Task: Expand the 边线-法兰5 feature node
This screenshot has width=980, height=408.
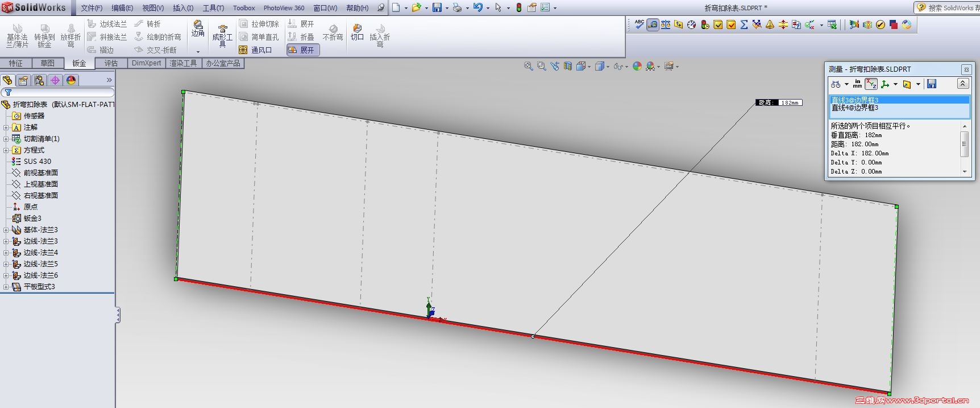Action: click(6, 264)
